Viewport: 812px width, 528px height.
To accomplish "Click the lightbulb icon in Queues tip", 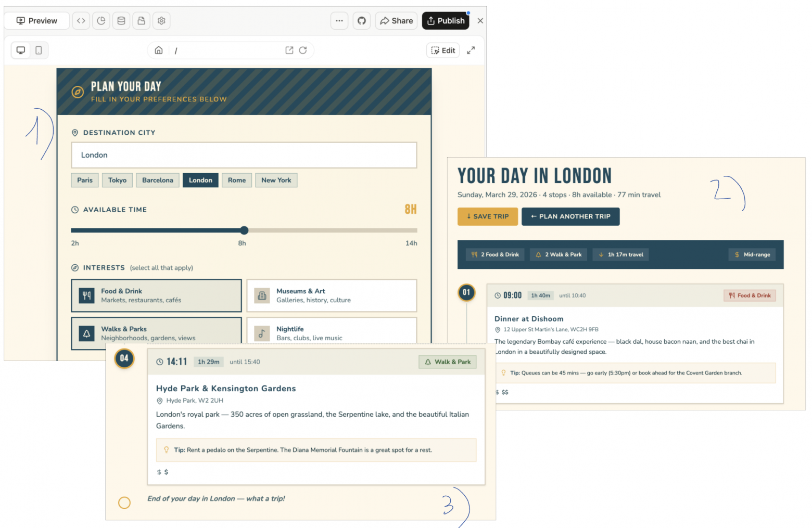I will 503,373.
